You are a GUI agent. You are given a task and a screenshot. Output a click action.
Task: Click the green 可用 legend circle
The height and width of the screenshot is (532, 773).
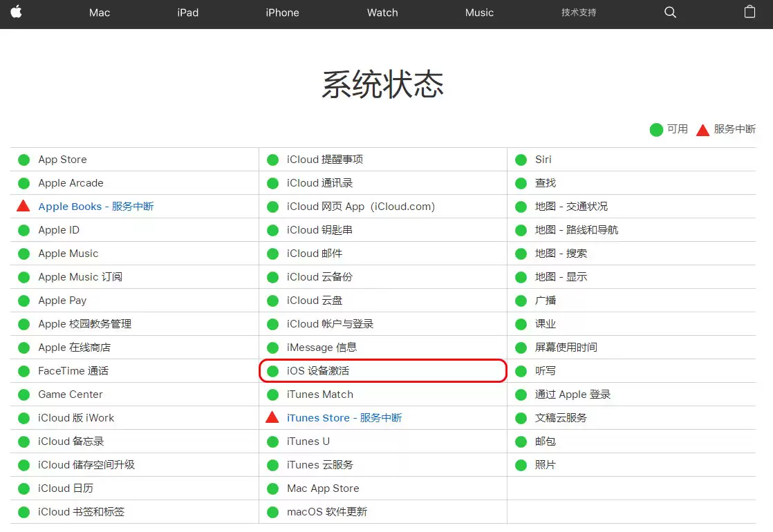pyautogui.click(x=656, y=130)
